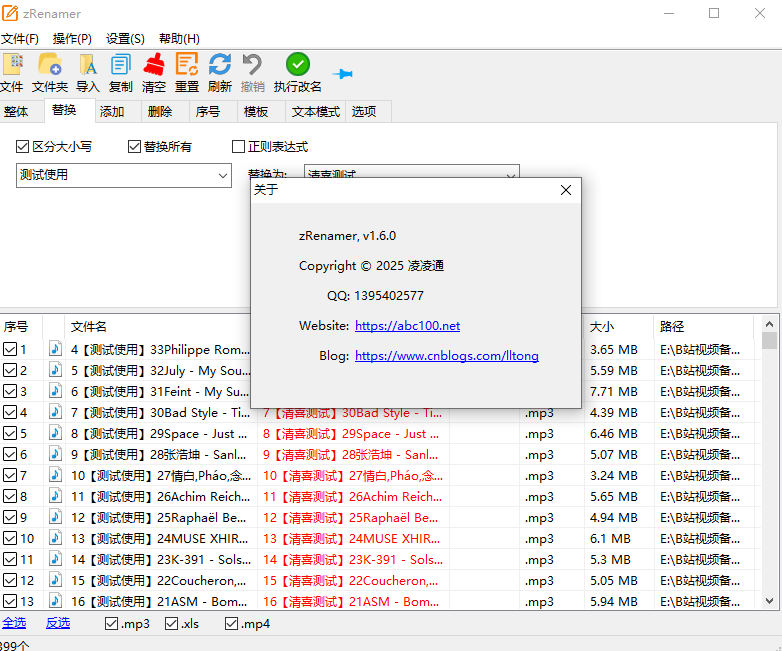The image size is (782, 651).
Task: Click the 清空 (Clear) broom icon
Action: point(154,65)
